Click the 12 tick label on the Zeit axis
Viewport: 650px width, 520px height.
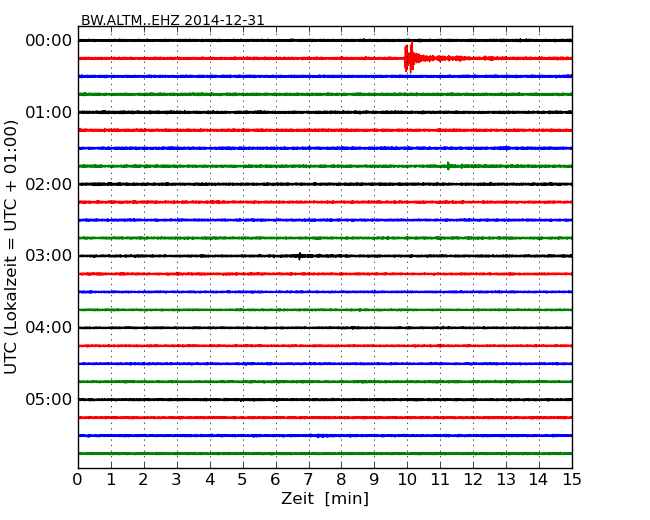473,480
